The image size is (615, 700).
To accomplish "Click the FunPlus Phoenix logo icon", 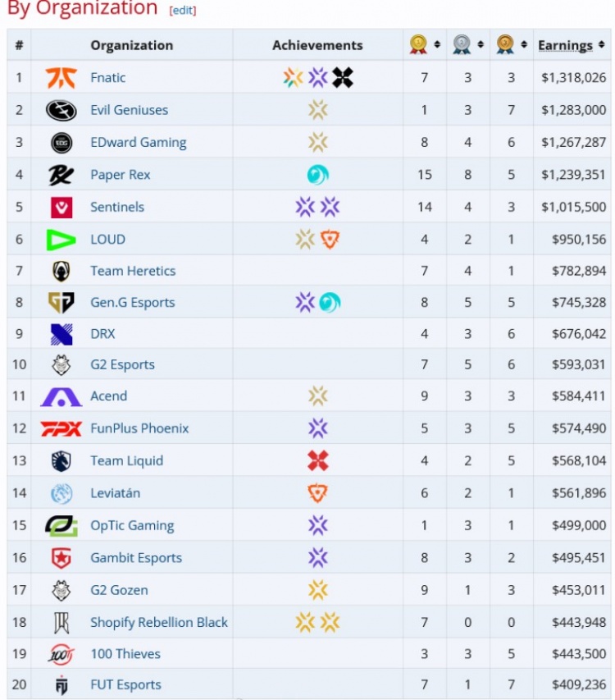I will tap(61, 428).
